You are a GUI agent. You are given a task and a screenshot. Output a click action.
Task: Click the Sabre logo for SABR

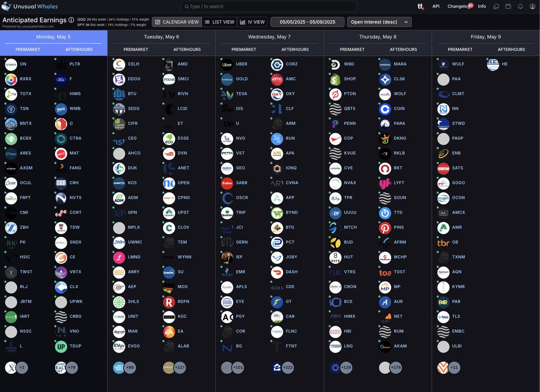(227, 183)
